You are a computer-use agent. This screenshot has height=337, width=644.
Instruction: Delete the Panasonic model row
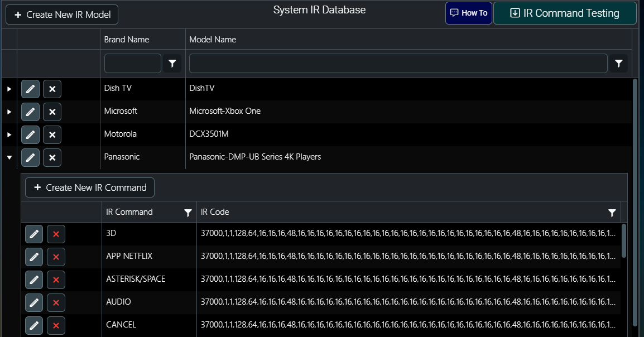[52, 158]
